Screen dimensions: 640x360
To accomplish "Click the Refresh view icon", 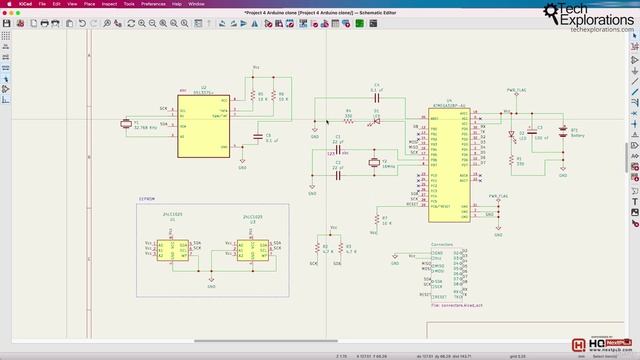I will point(131,23).
